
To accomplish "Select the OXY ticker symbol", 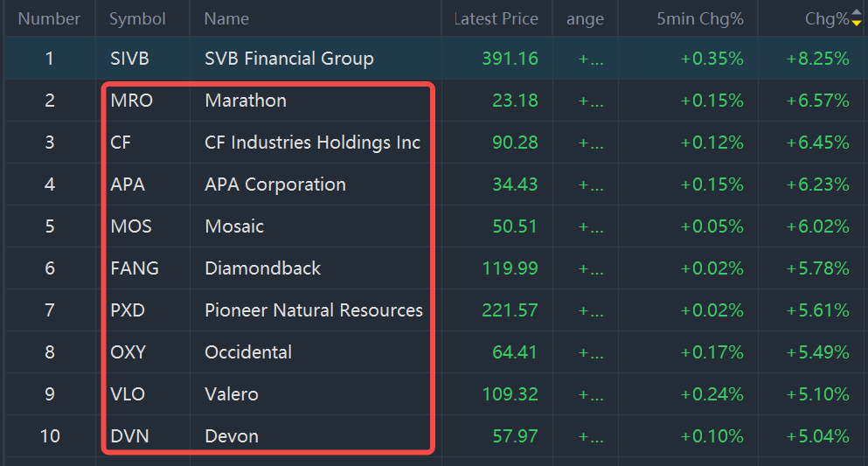I will tap(128, 352).
